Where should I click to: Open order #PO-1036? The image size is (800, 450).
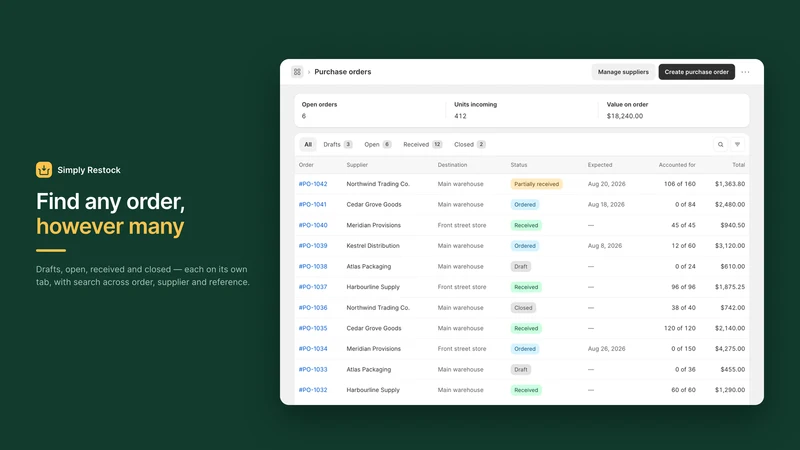[313, 308]
